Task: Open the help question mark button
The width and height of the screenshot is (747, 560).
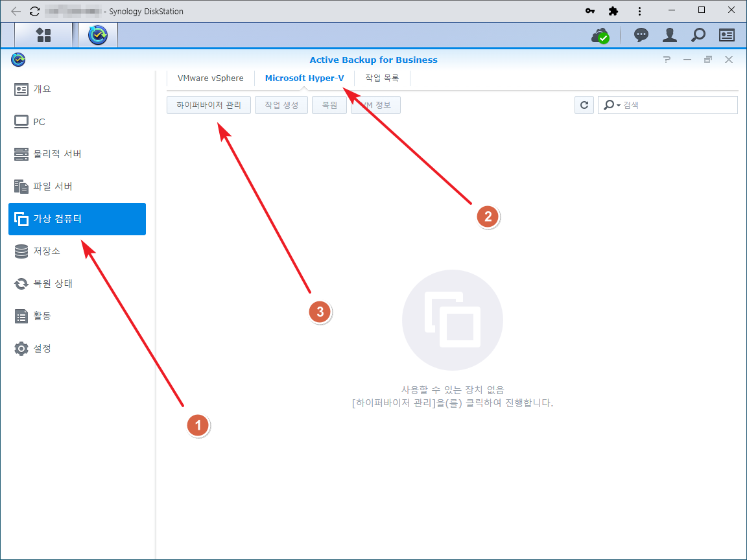Action: point(667,60)
